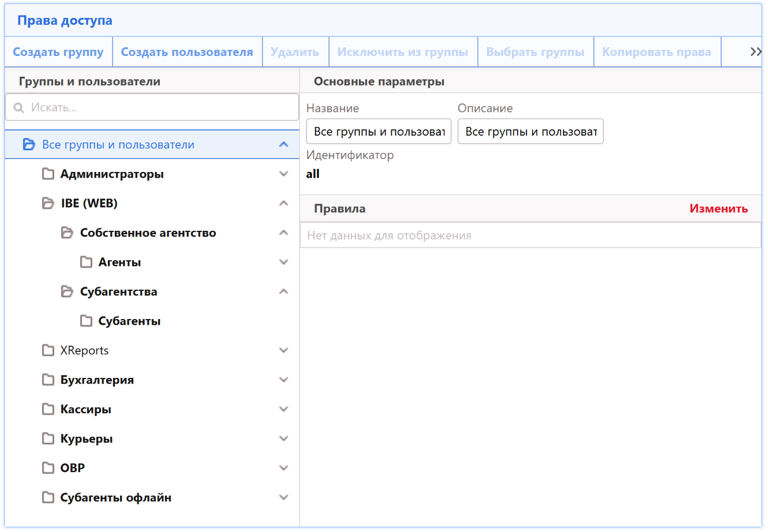Click the blue folder icon of Все группы и пользователи
This screenshot has height=532, width=768.
(x=29, y=144)
